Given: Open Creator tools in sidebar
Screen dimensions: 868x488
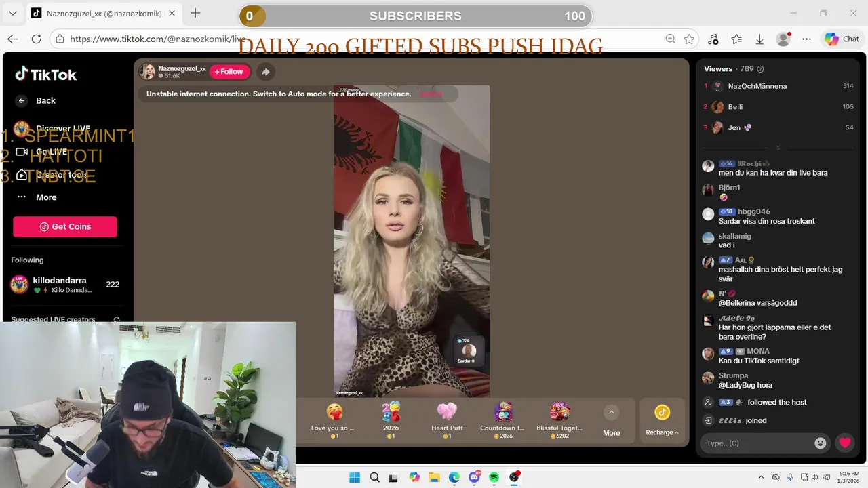Looking at the screenshot, I should click(51, 175).
